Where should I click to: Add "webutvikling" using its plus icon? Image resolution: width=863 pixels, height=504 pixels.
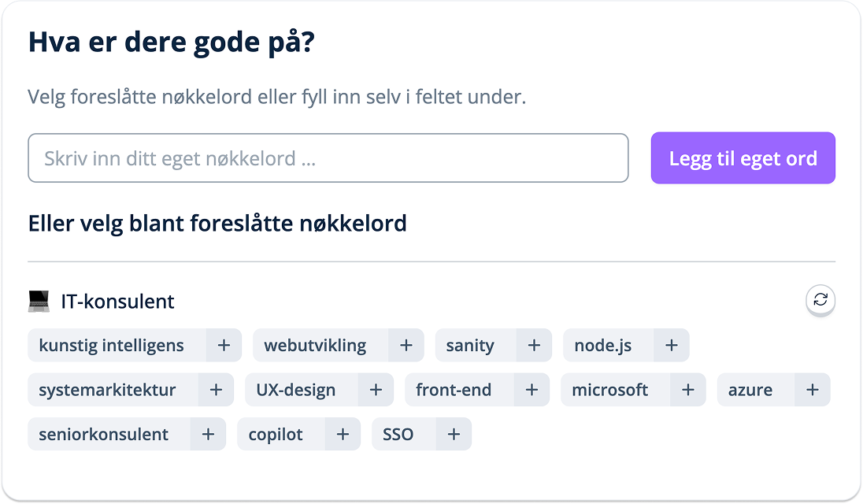pos(406,345)
